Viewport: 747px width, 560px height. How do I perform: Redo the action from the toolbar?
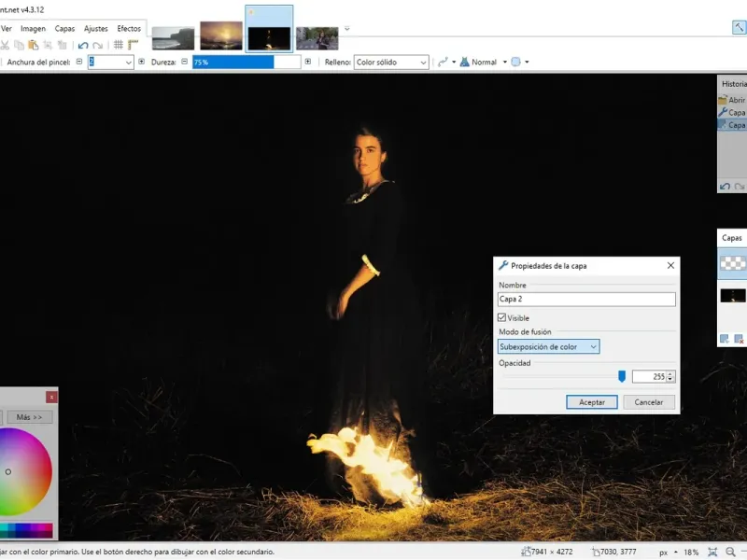tap(98, 45)
